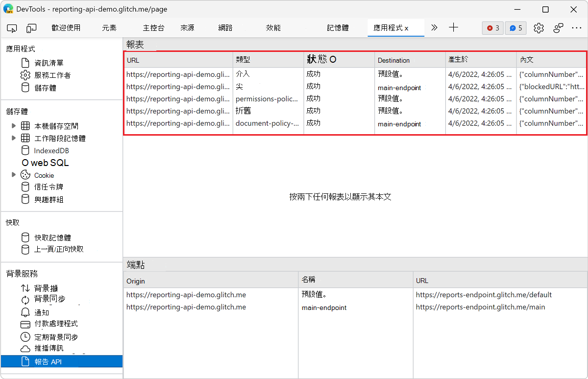Open the reports-endpoint.glitch.me/default endpoint URL
The height and width of the screenshot is (379, 588).
coord(484,295)
